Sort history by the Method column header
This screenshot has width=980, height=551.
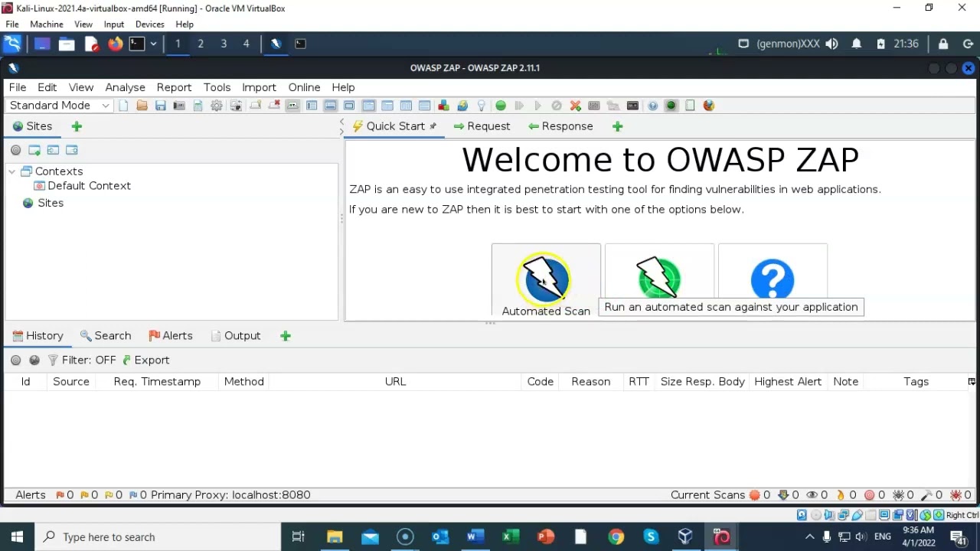[x=243, y=382]
